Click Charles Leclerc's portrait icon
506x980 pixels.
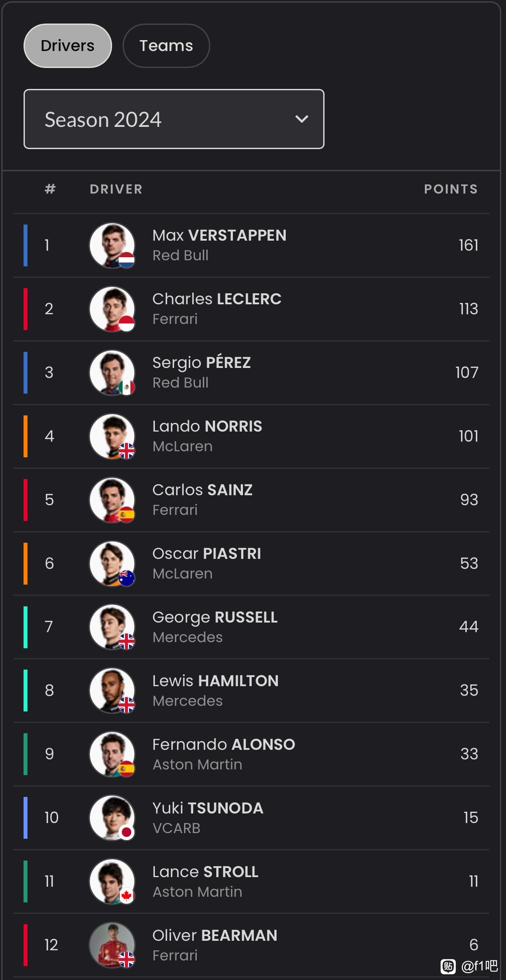[112, 309]
